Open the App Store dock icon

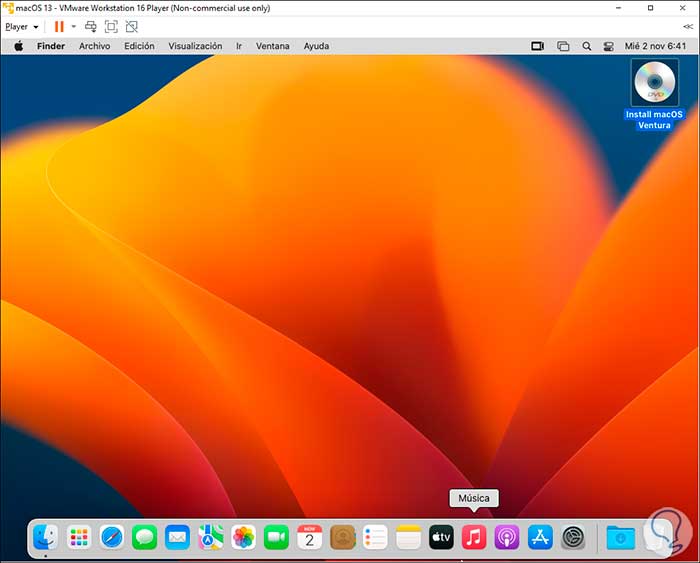click(x=540, y=537)
